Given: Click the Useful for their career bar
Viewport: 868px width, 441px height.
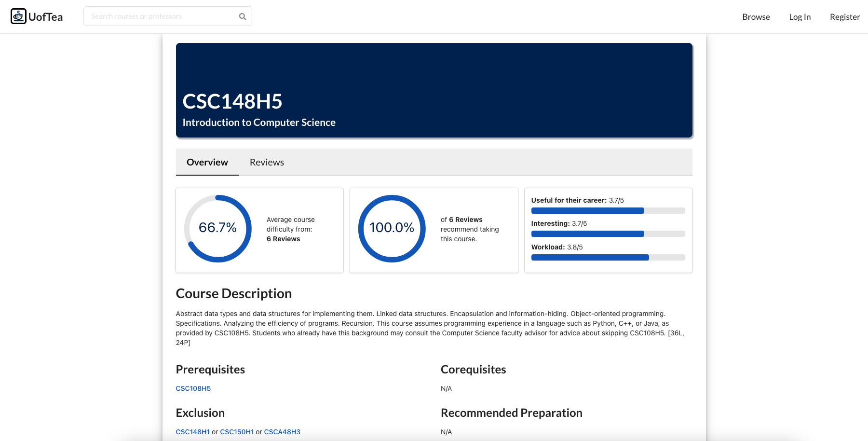Looking at the screenshot, I should [x=608, y=211].
